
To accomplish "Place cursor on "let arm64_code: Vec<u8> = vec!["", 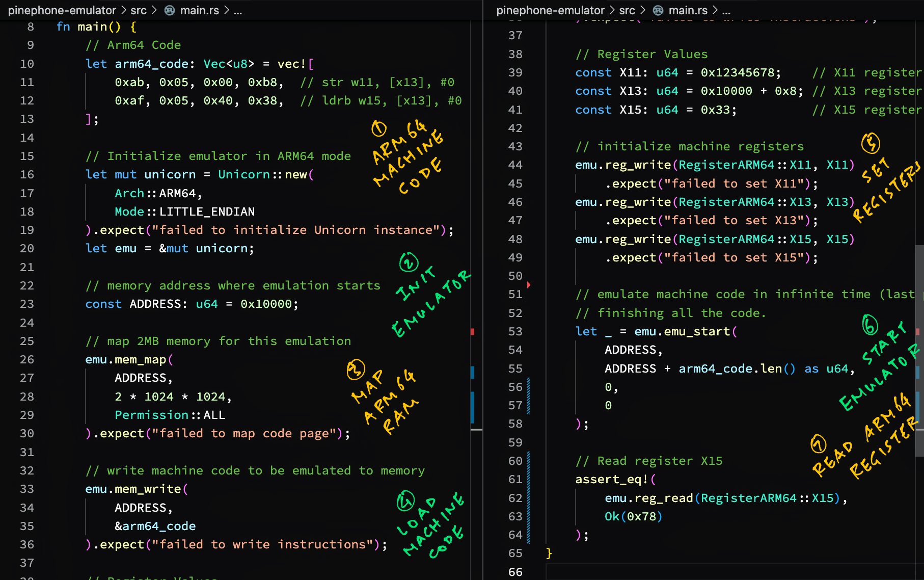I will (x=200, y=64).
